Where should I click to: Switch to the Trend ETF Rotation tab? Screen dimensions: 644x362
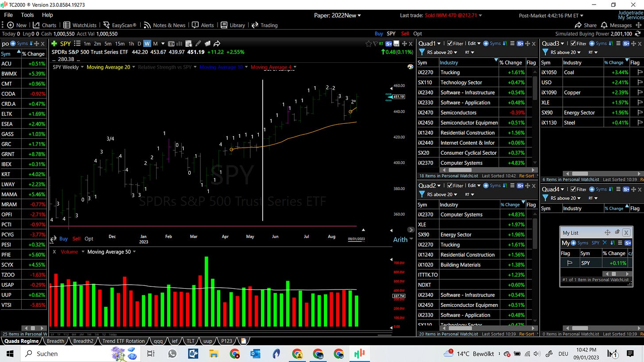click(x=123, y=341)
